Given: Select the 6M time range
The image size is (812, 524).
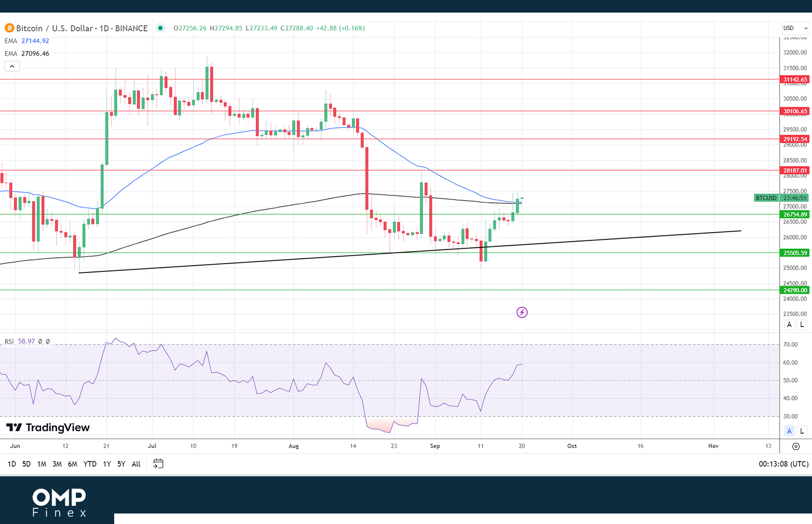Looking at the screenshot, I should click(73, 464).
